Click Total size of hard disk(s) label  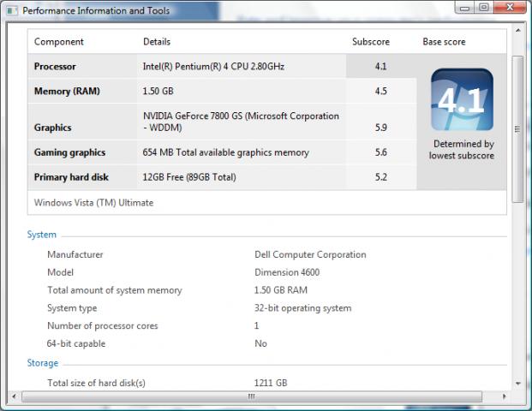[96, 384]
